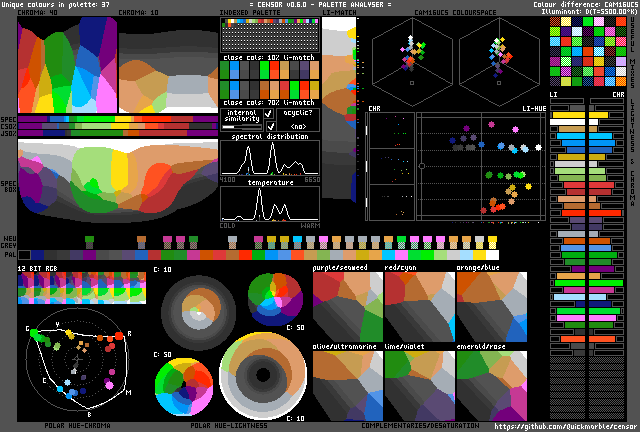This screenshot has width=640, height=432.
Task: Select the emerald/rose mix thumbnail
Action: coord(491,385)
